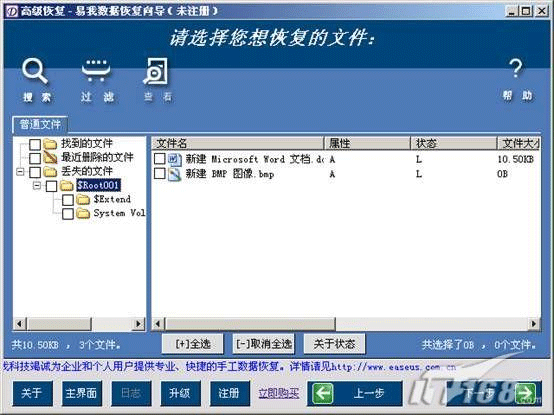554x415 pixels.
Task: Tick the 找到的文件 checkbox
Action: [x=35, y=144]
